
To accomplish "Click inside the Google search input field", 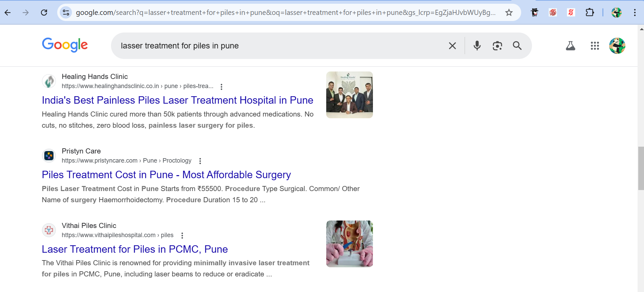I will pos(281,46).
